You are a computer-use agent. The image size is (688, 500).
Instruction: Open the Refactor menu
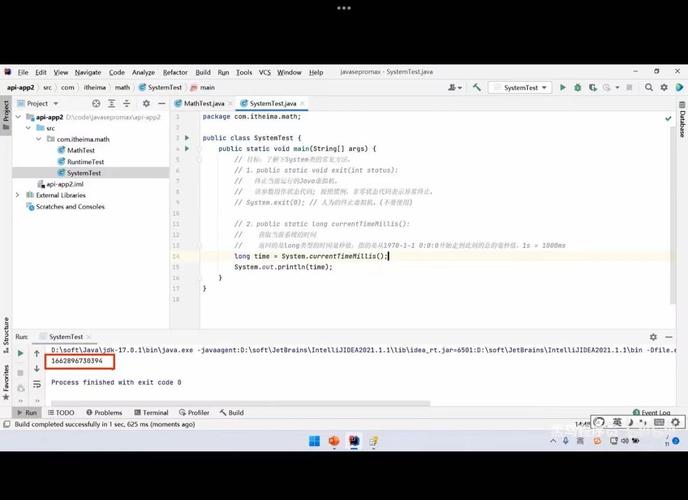click(x=175, y=72)
